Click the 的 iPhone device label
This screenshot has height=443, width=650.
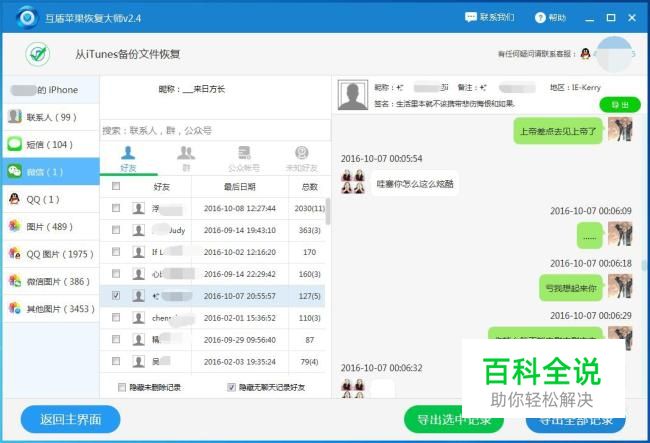[44, 90]
